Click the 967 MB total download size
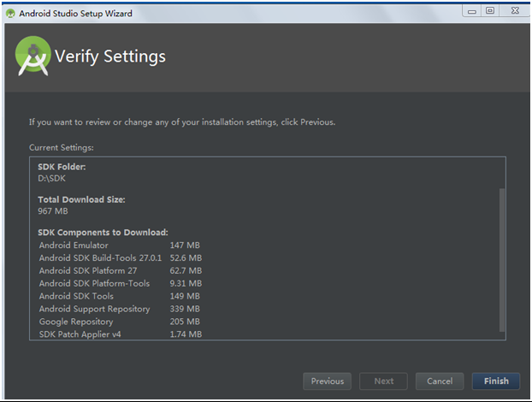 53,211
